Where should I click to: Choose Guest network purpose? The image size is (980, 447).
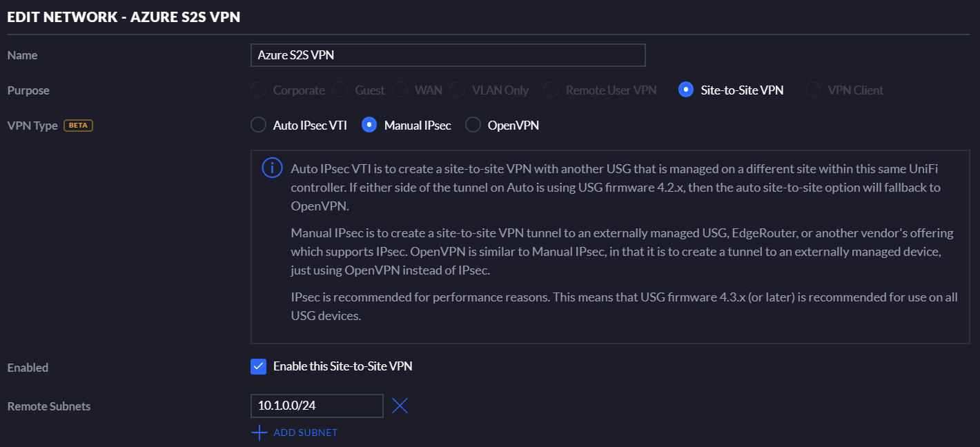coord(340,90)
